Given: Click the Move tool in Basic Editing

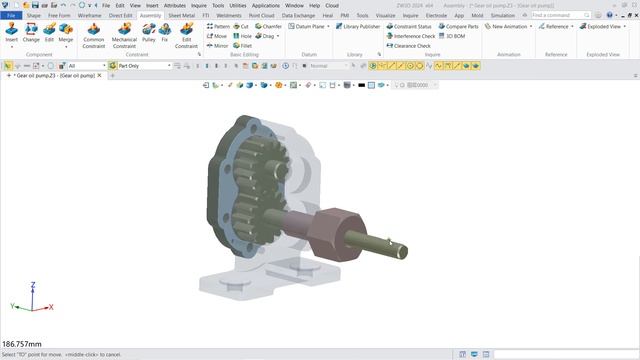Looking at the screenshot, I should [217, 36].
